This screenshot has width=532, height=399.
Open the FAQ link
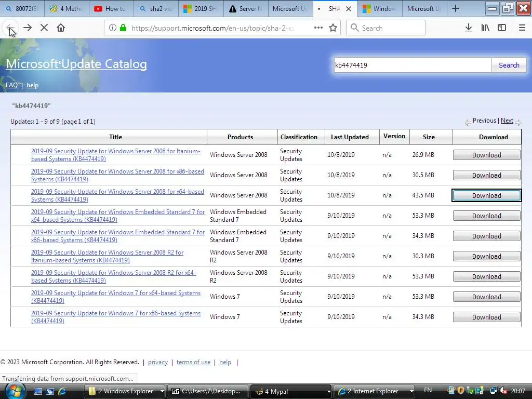tap(11, 85)
